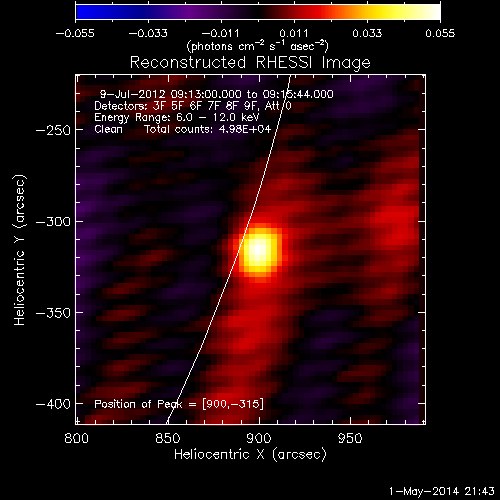Viewport: 500px width, 500px height.
Task: Click the color bar gradient legend
Action: (258, 12)
